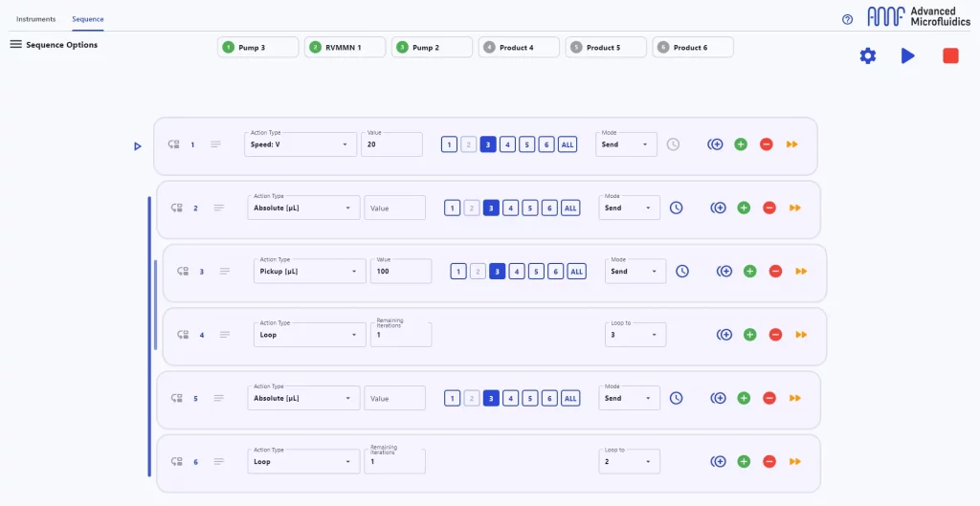
Task: Open Action Type dropdown in step 3
Action: coord(309,271)
